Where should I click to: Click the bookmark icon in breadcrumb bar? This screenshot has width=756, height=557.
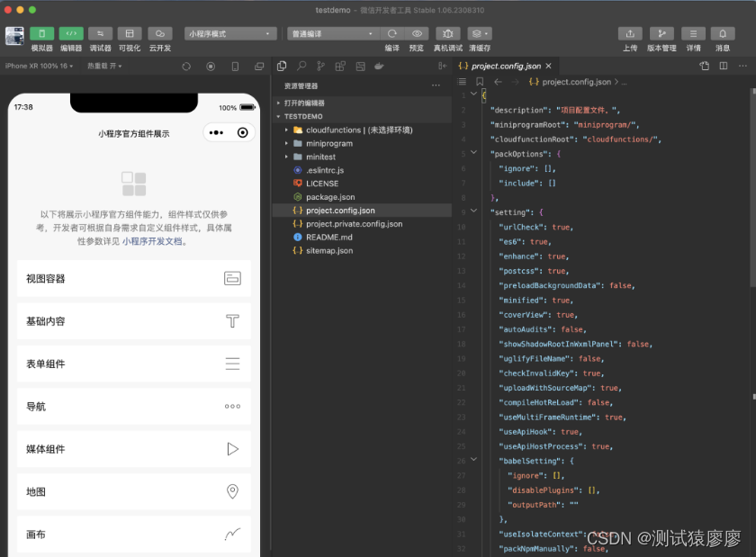pos(480,82)
